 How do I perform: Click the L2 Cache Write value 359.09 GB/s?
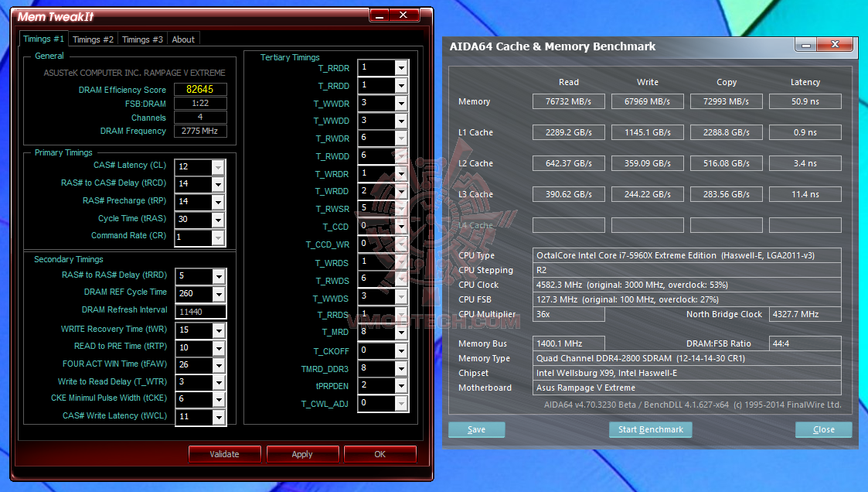tap(647, 163)
